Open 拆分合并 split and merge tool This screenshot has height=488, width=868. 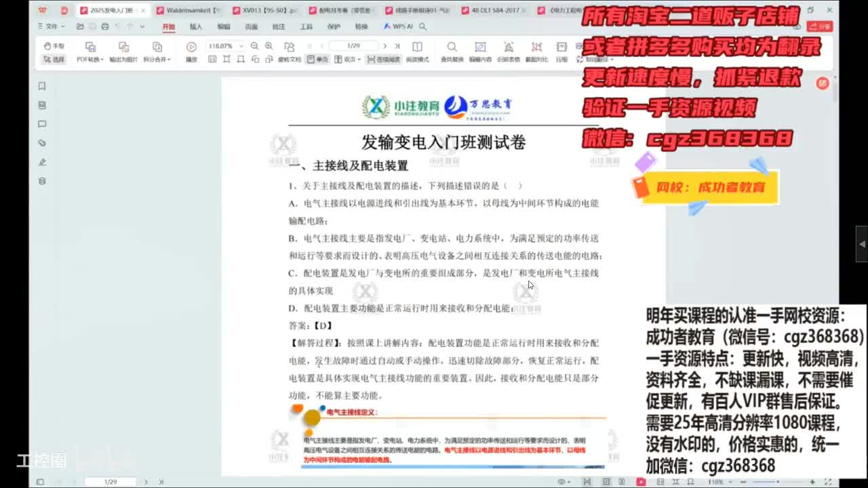pyautogui.click(x=157, y=52)
